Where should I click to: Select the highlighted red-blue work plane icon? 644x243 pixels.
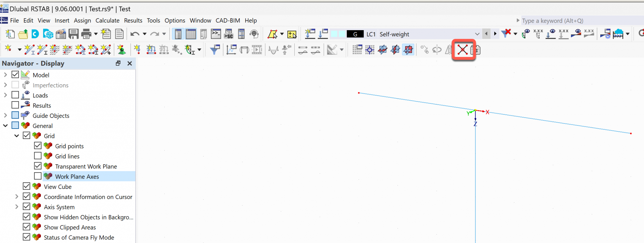tap(408, 50)
